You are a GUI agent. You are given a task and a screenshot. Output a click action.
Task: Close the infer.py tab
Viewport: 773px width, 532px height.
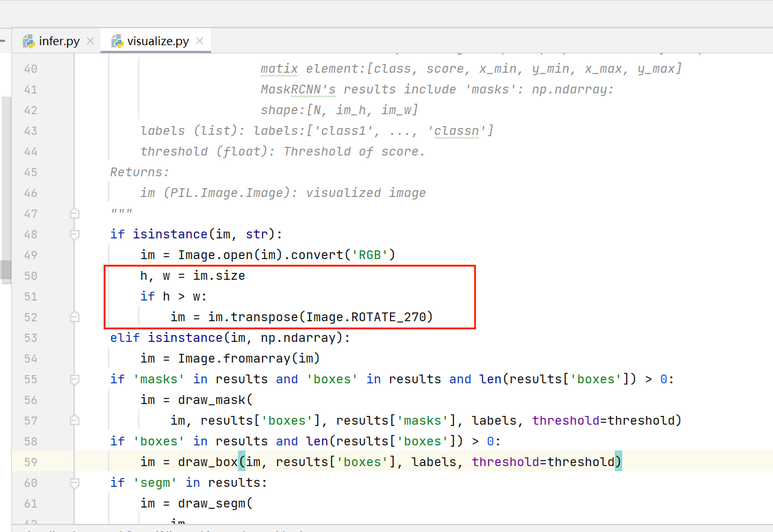(x=90, y=41)
